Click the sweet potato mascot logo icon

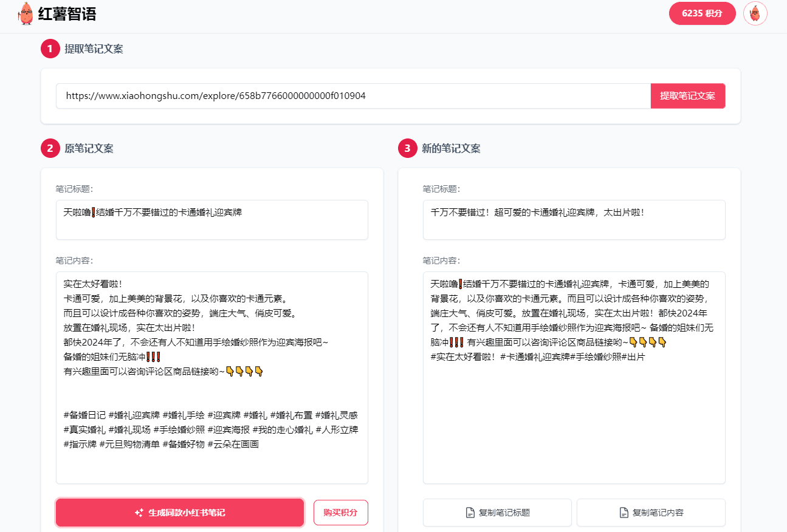pos(26,13)
